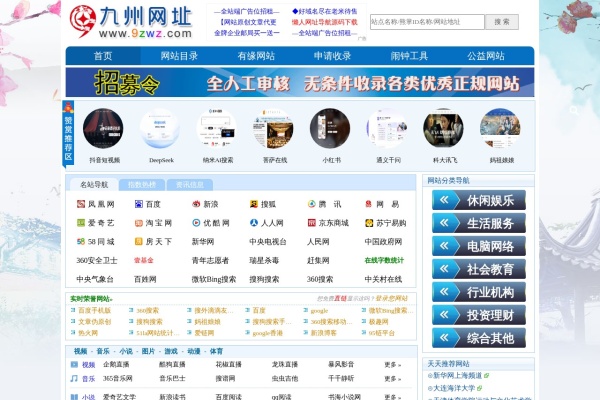600x400 pixels.
Task: Open 电脑网络 category button
Action: [x=479, y=246]
